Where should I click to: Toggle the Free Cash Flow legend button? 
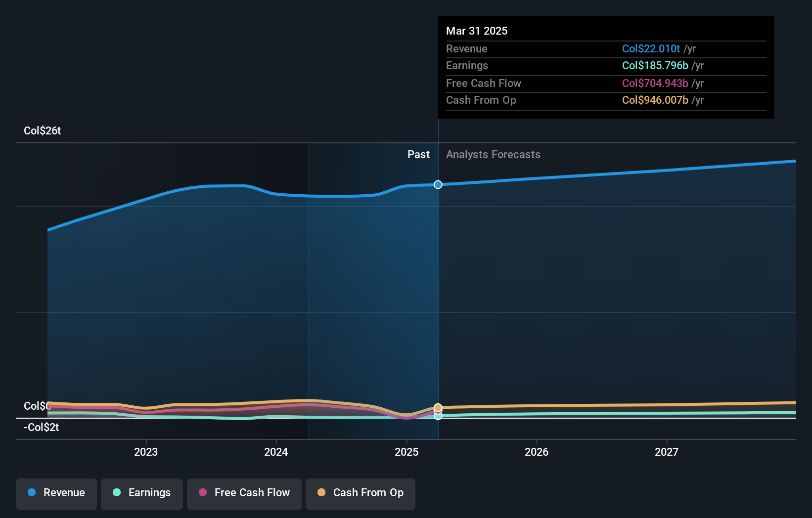click(x=244, y=494)
